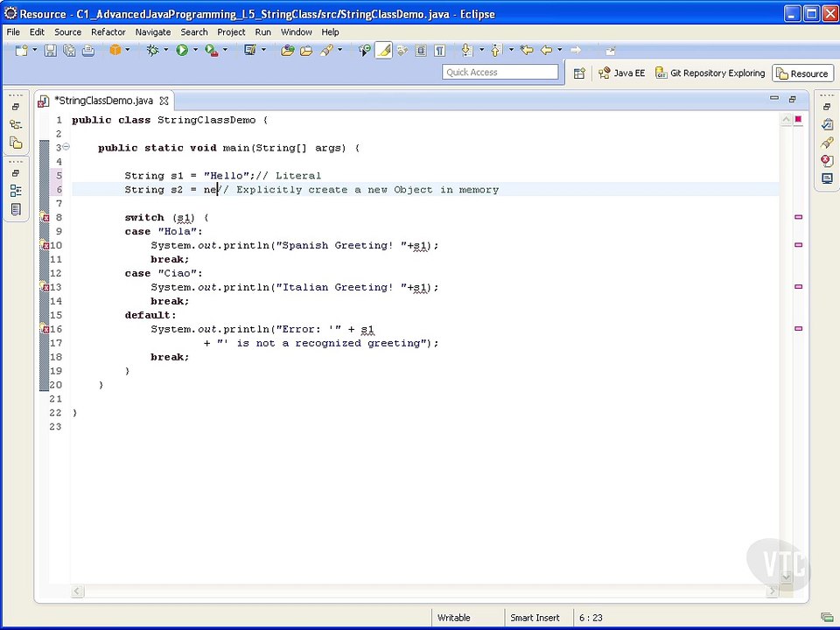Click the New Server wizard icon
Screen dimensions: 840x630
click(249, 51)
